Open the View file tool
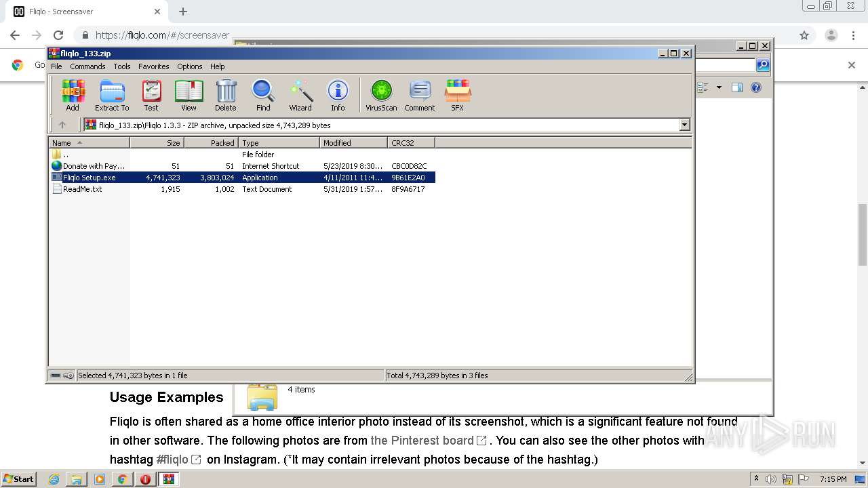Screen dimensions: 868x488 [189, 95]
